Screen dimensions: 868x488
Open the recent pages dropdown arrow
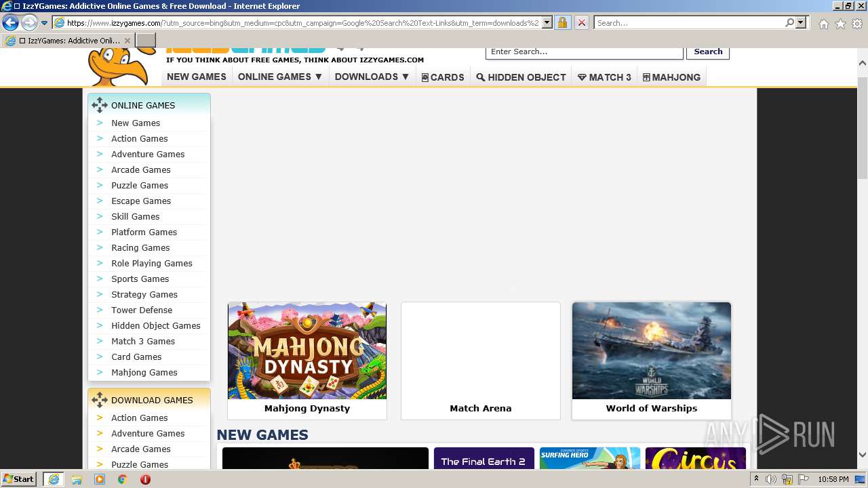point(45,23)
